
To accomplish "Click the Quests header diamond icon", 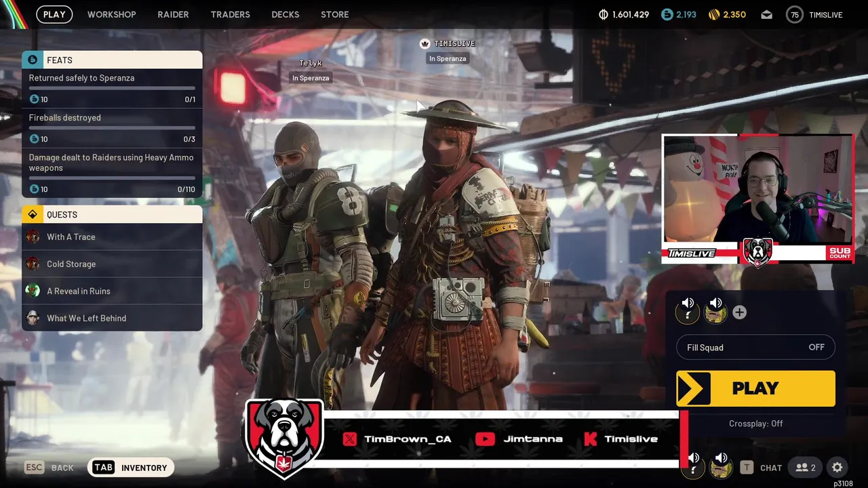I will pyautogui.click(x=32, y=214).
